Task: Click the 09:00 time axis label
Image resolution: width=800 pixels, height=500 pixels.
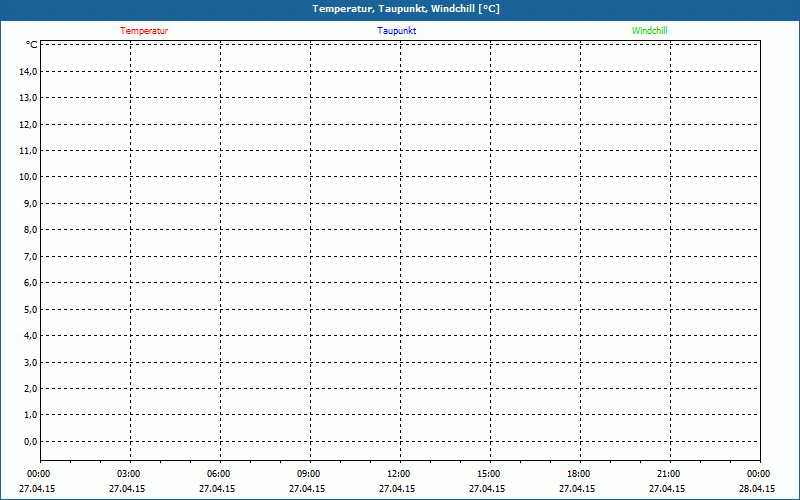Action: 309,474
